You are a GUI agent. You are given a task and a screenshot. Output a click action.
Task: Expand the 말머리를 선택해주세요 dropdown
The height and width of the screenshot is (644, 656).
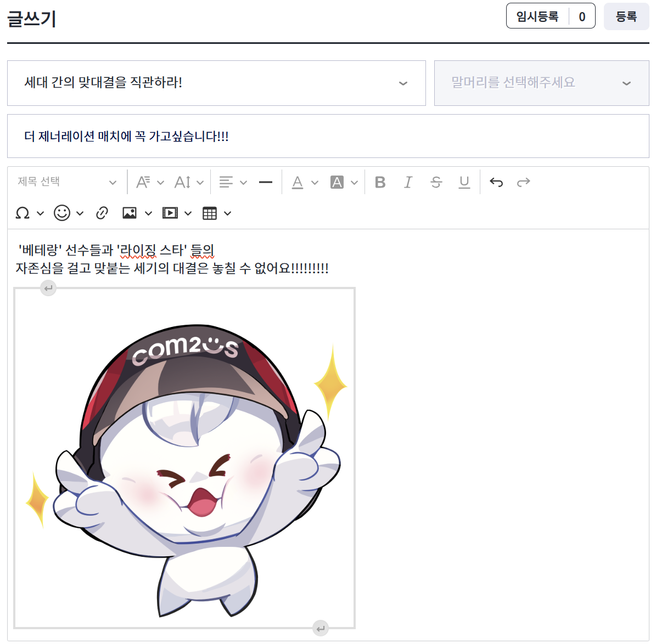(x=541, y=83)
